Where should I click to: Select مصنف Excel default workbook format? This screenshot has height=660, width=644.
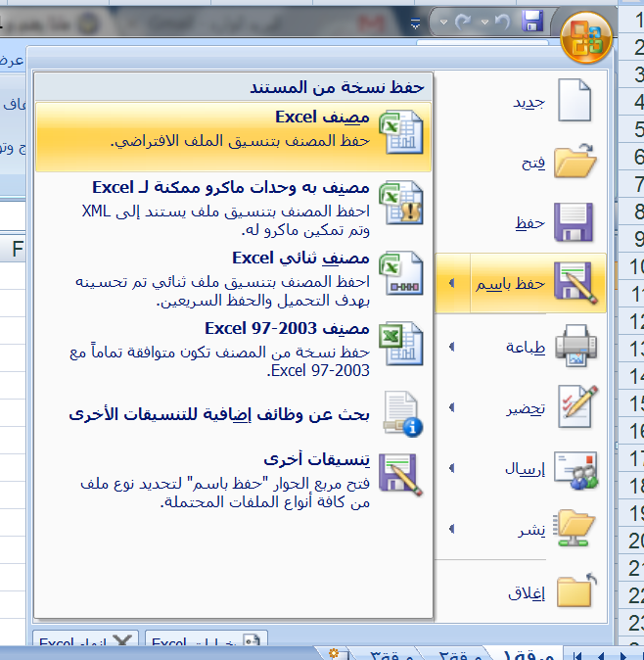[234, 137]
